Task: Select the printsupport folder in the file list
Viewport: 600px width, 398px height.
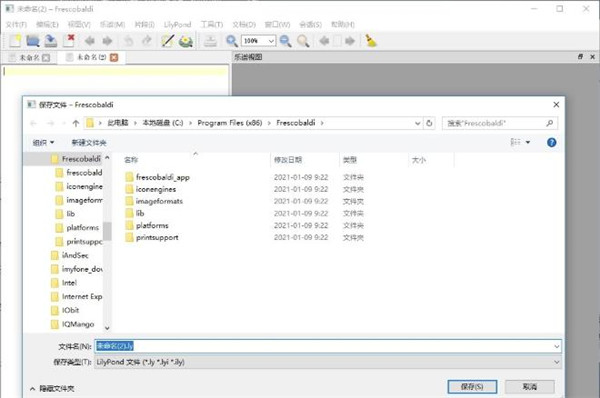Action: (x=157, y=238)
